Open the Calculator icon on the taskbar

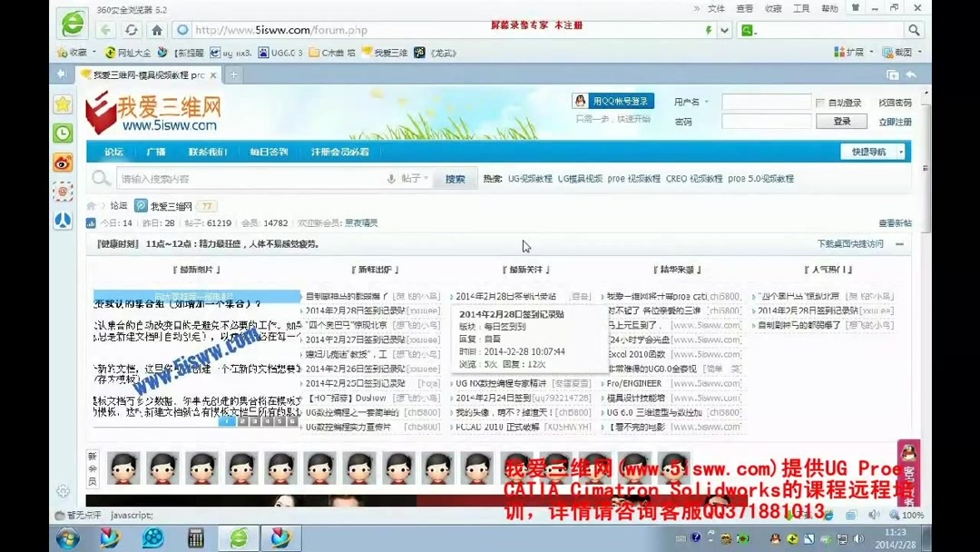tap(197, 538)
